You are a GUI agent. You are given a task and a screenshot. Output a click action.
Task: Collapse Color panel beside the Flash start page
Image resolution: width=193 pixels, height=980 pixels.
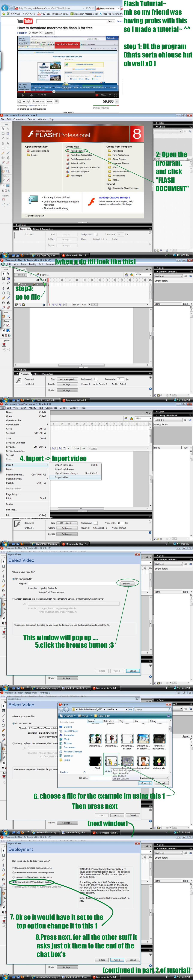click(157, 123)
